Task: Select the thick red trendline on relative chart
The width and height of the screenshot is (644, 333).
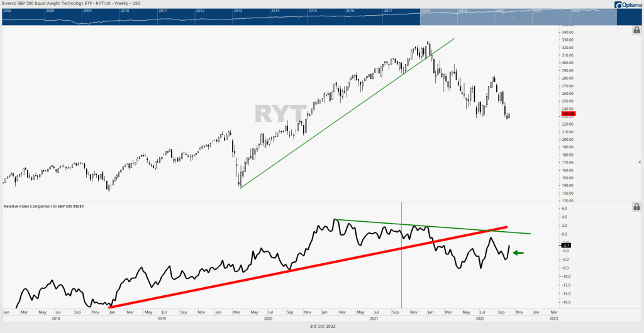Action: pyautogui.click(x=308, y=267)
